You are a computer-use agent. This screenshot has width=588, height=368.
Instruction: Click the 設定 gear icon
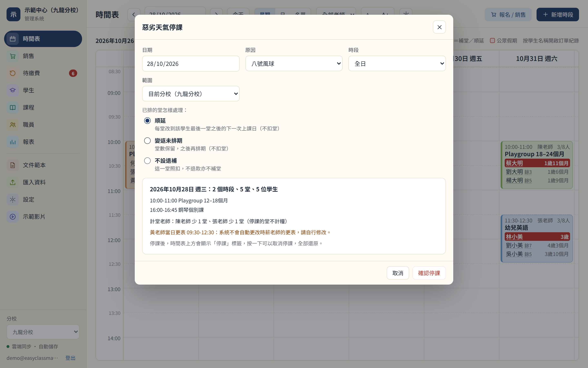coord(13,200)
